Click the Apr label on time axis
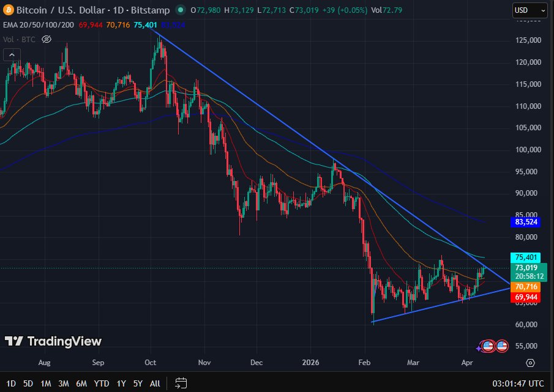 click(466, 363)
